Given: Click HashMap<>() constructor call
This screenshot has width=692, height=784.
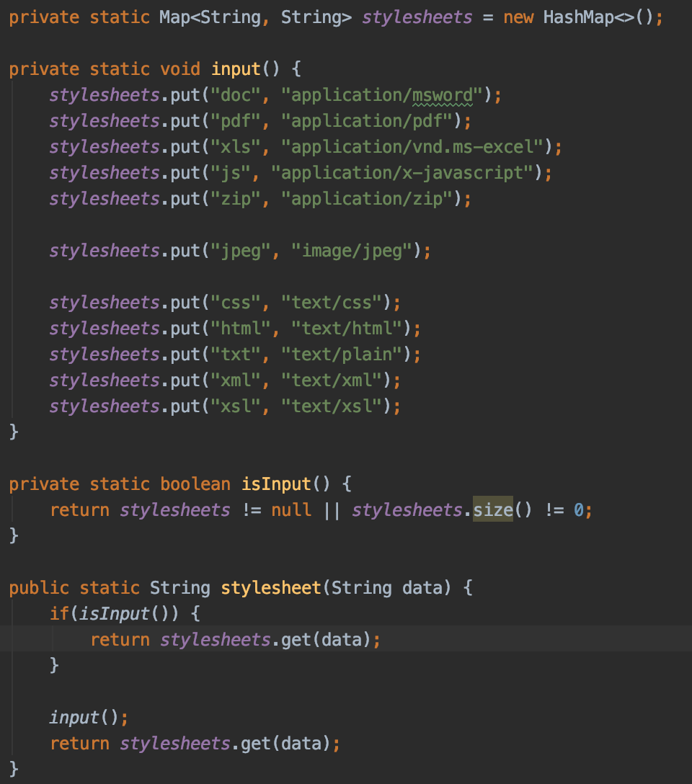Looking at the screenshot, I should [x=598, y=17].
